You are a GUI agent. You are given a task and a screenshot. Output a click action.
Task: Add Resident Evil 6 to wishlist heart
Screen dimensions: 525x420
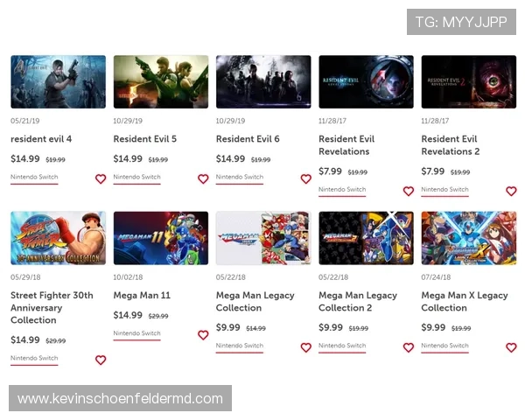[305, 178]
